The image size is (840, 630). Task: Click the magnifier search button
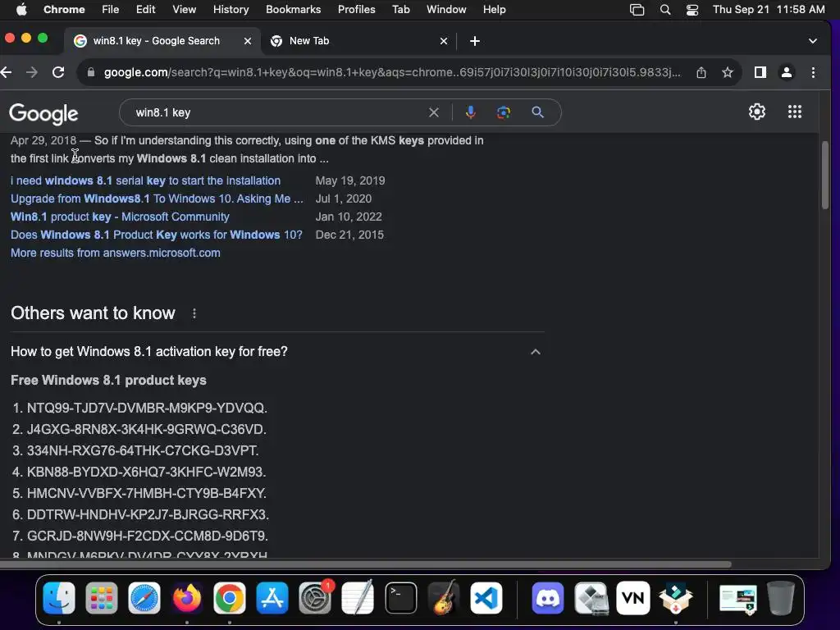click(x=537, y=112)
